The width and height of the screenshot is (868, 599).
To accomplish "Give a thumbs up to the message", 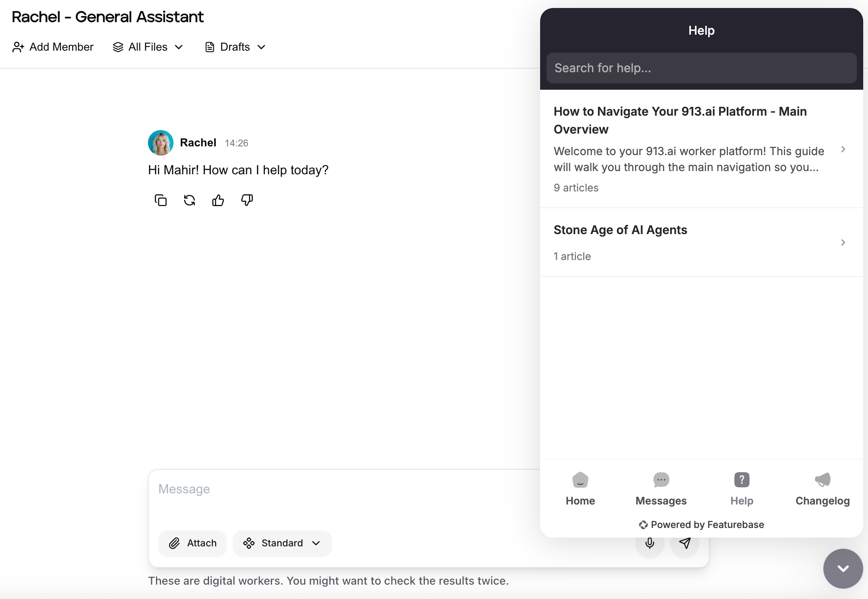I will click(218, 200).
